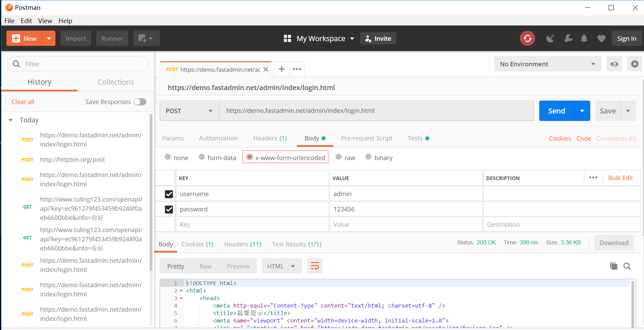Open the notifications bell

[x=584, y=38]
